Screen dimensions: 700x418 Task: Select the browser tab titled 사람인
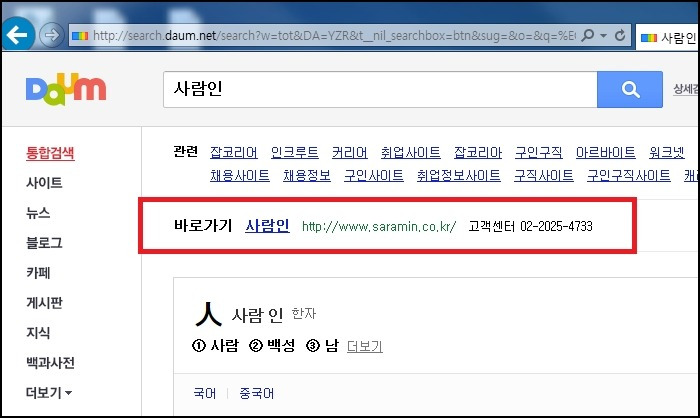668,38
